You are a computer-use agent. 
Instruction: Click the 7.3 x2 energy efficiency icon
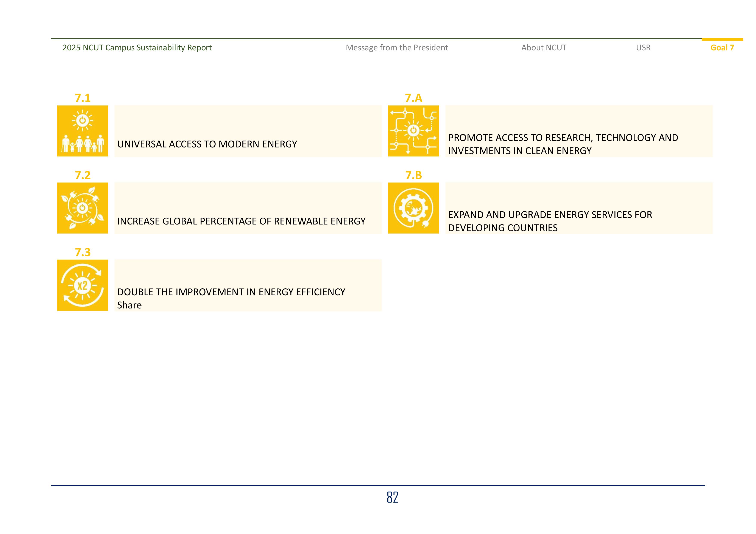82,285
